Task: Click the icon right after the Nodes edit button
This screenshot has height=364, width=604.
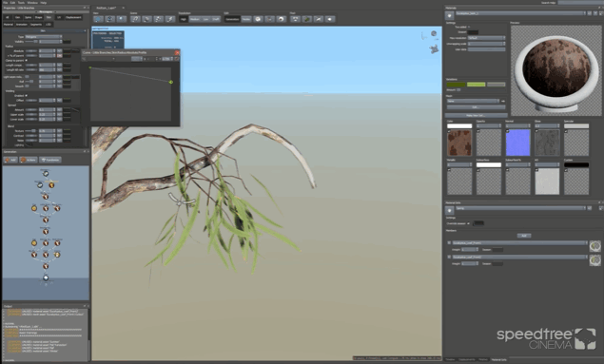Action: click(x=258, y=19)
